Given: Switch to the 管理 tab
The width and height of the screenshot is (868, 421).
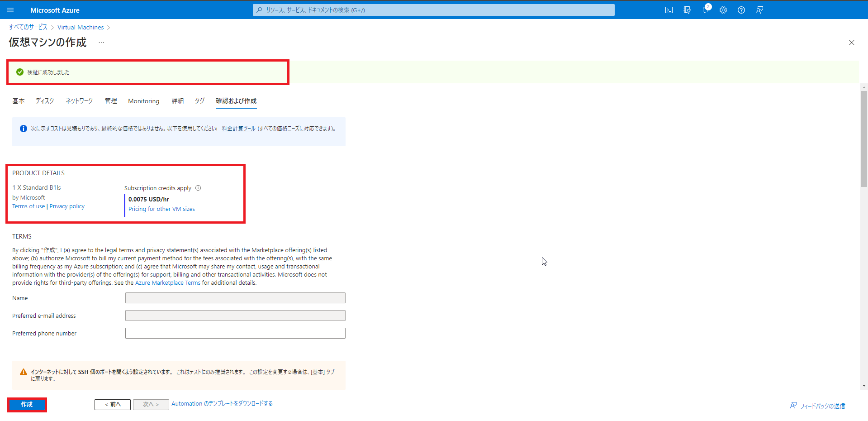Looking at the screenshot, I should 111,101.
